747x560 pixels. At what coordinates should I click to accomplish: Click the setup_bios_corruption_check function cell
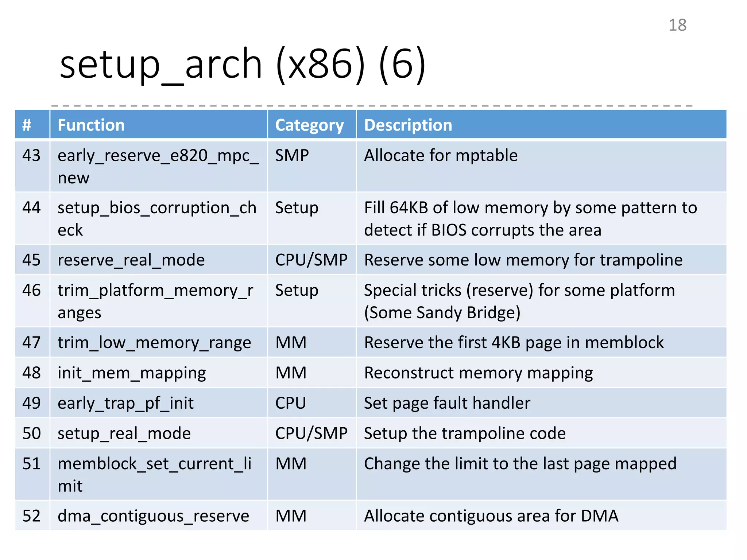click(157, 218)
